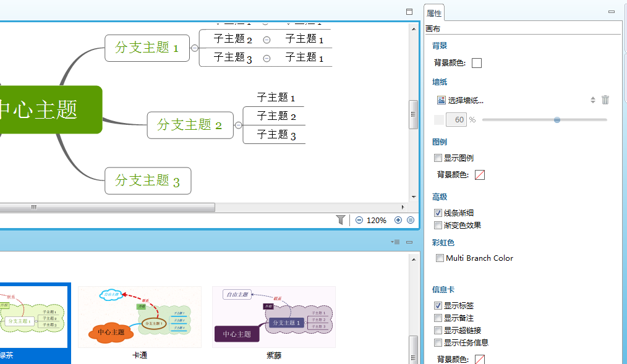Image resolution: width=627 pixels, height=364 pixels.
Task: Click the zoom out minus icon
Action: tap(359, 219)
